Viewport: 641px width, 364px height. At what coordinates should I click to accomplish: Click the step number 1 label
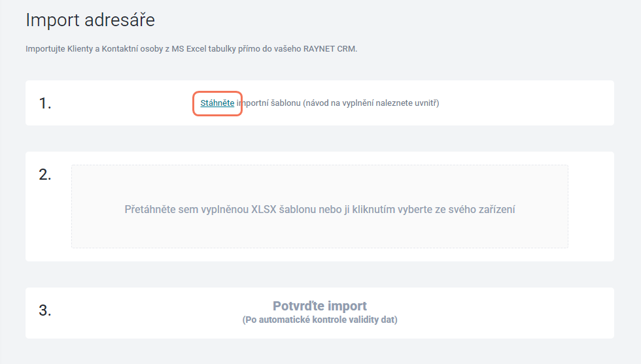click(45, 103)
